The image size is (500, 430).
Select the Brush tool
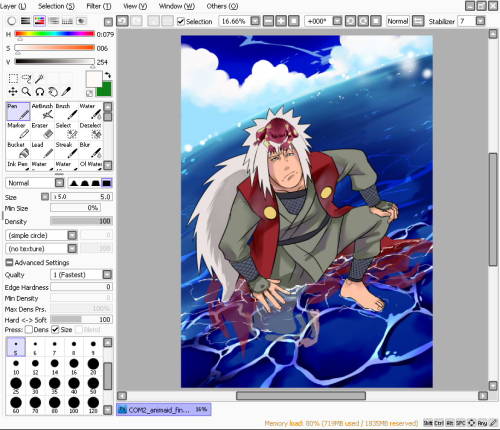point(66,112)
